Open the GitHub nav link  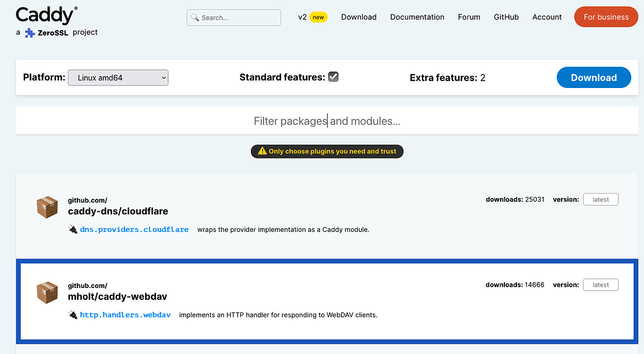coord(506,17)
